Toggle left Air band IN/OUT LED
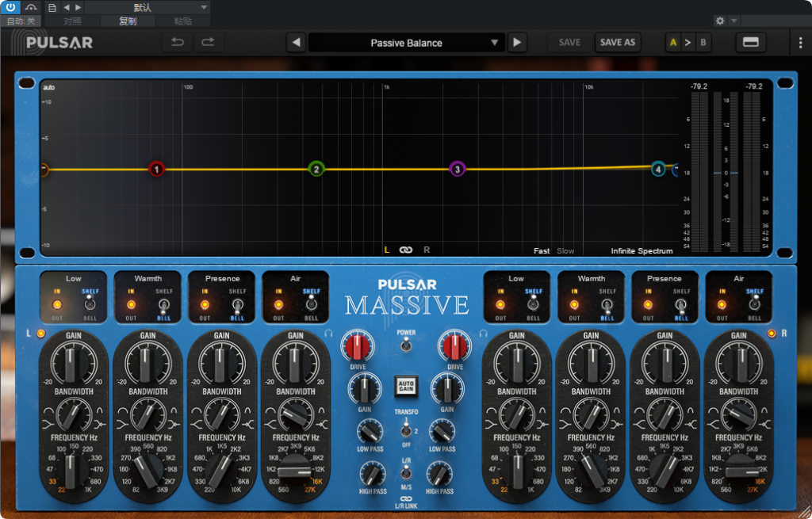Viewport: 812px width, 519px height. (x=278, y=305)
